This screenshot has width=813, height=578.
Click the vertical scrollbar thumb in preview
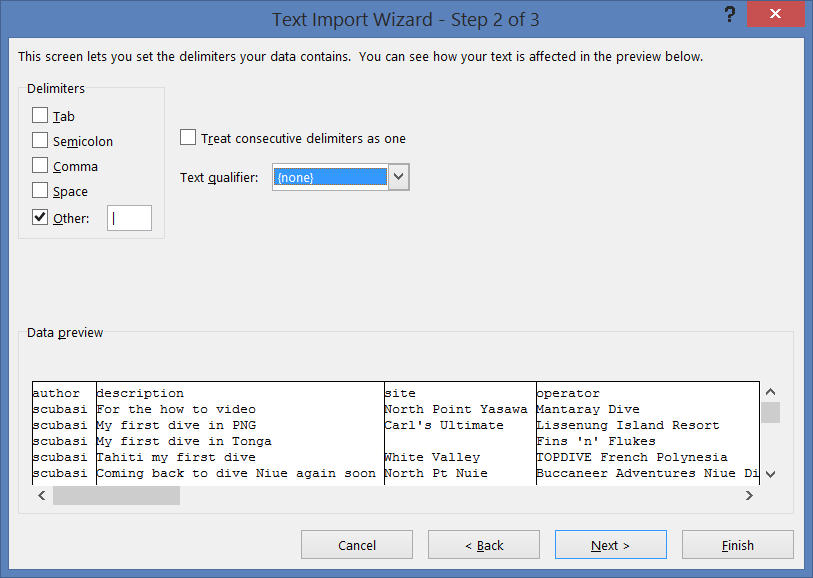click(x=770, y=413)
